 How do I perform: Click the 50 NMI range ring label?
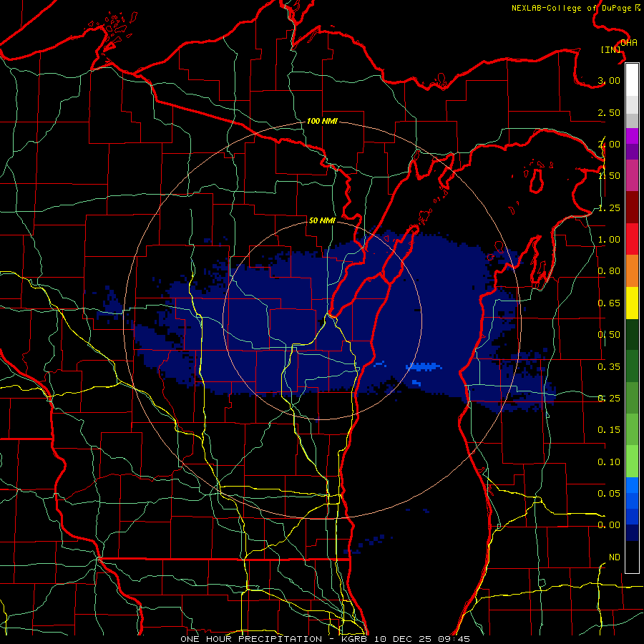click(322, 220)
